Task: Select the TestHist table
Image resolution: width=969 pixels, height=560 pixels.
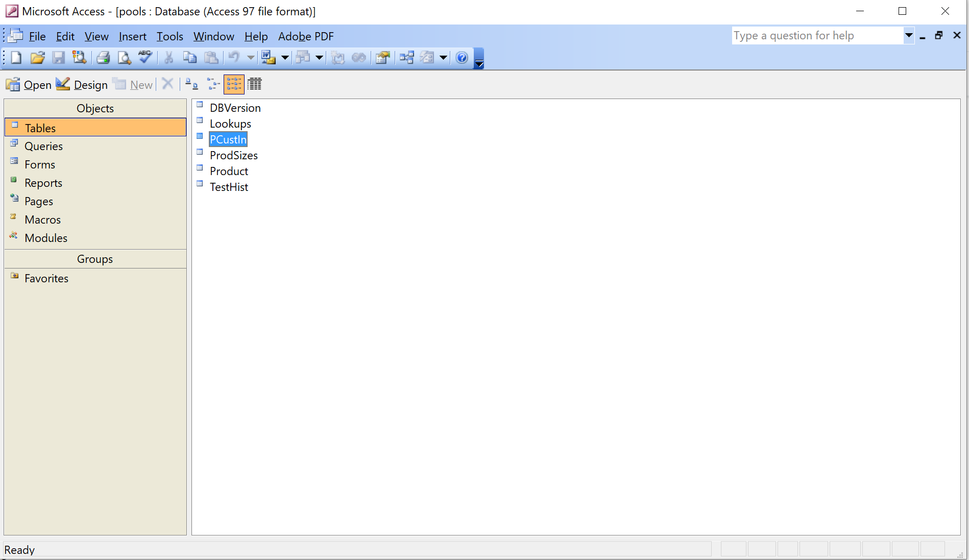Action: [x=229, y=187]
